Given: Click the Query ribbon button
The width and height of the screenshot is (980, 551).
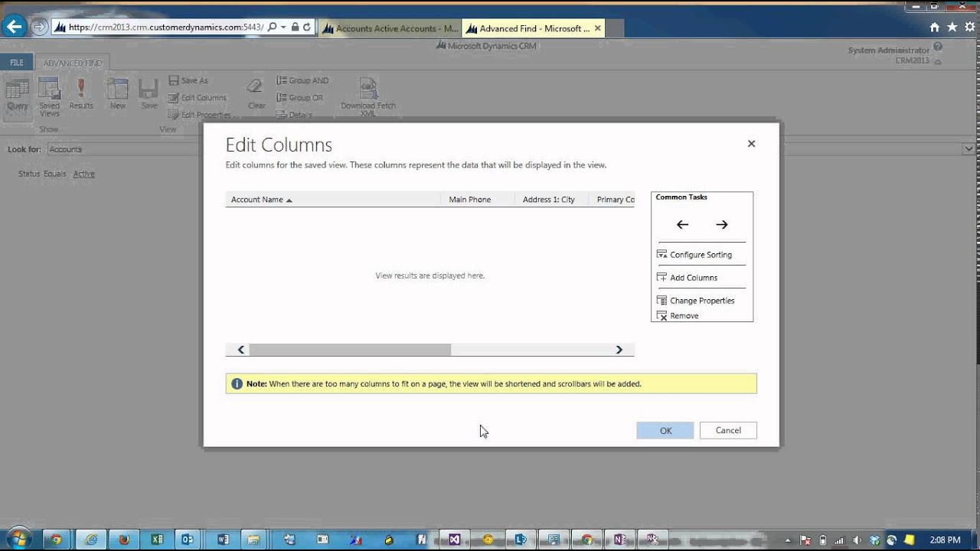Looking at the screenshot, I should [18, 96].
